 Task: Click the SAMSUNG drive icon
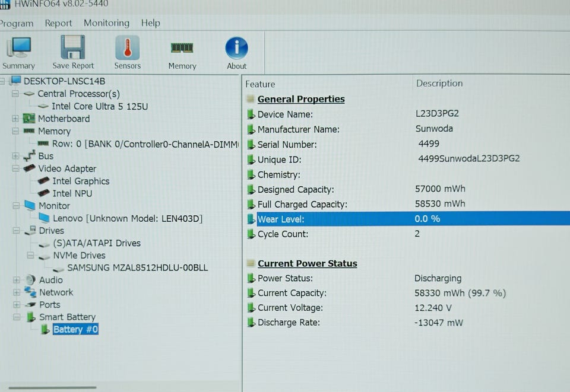(x=58, y=269)
